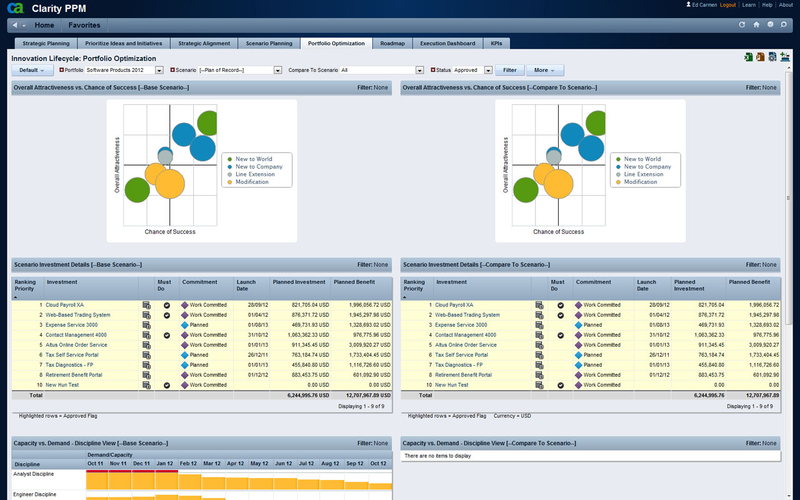Sort compare table by the Ranking Priority column header
Screen dimensions: 800x500
pos(414,285)
